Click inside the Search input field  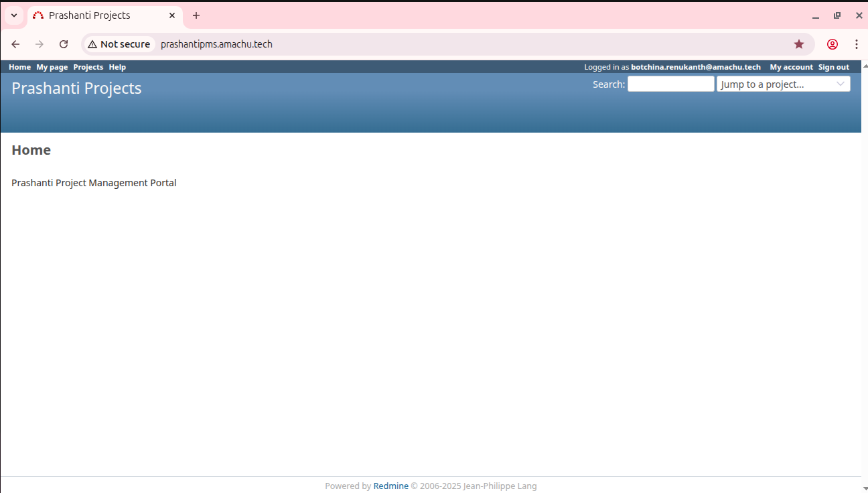click(x=670, y=84)
